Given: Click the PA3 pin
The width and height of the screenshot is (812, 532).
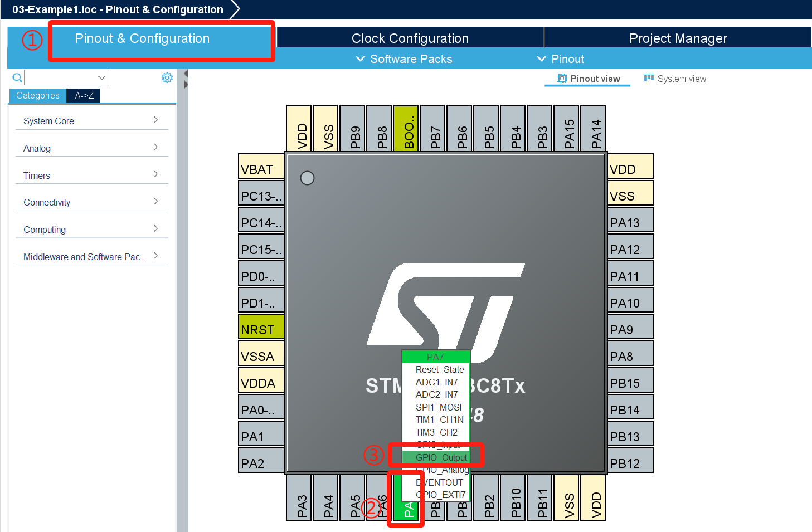Looking at the screenshot, I should coord(299,497).
